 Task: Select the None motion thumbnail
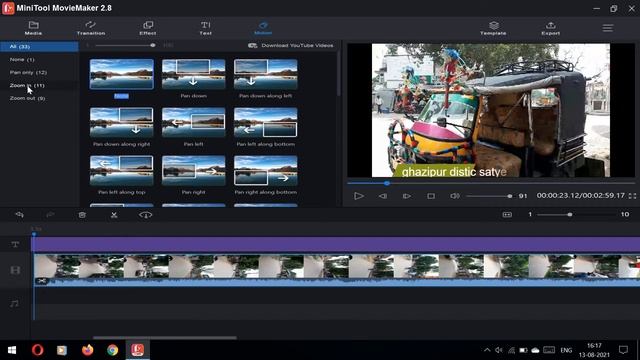pos(122,74)
